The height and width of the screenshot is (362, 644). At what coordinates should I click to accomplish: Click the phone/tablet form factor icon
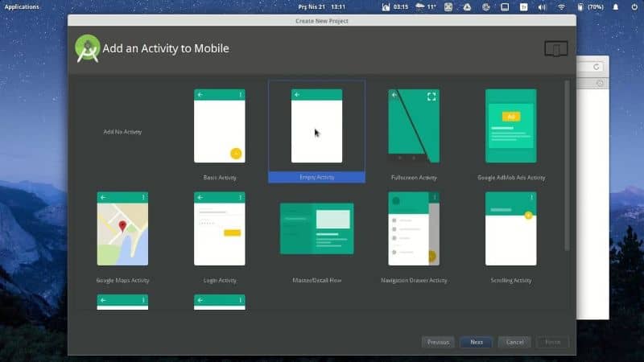[x=556, y=49]
